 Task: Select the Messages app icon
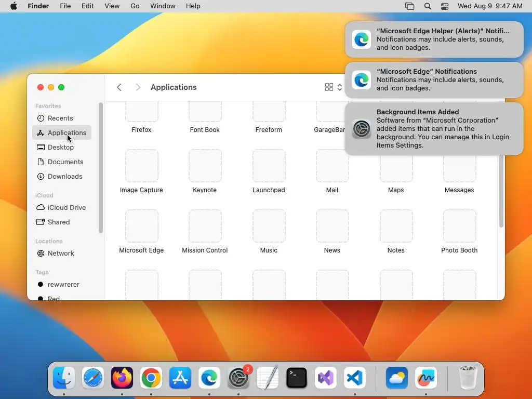459,169
